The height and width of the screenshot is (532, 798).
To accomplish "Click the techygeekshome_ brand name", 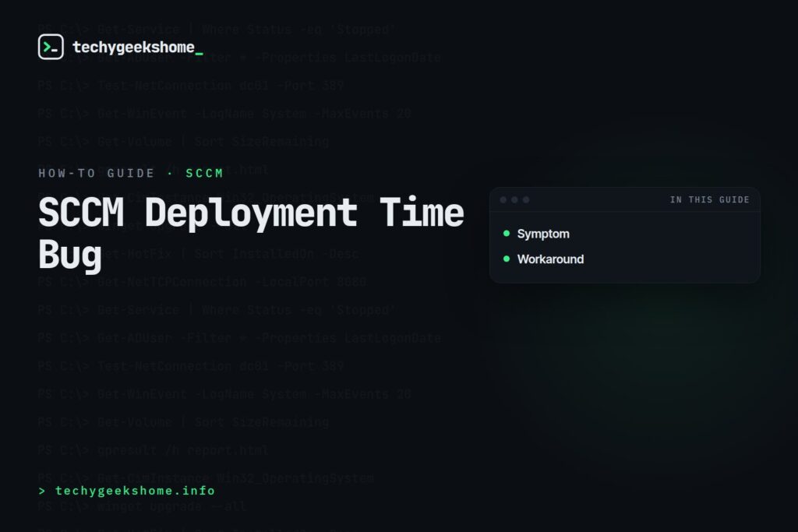I will (138, 48).
